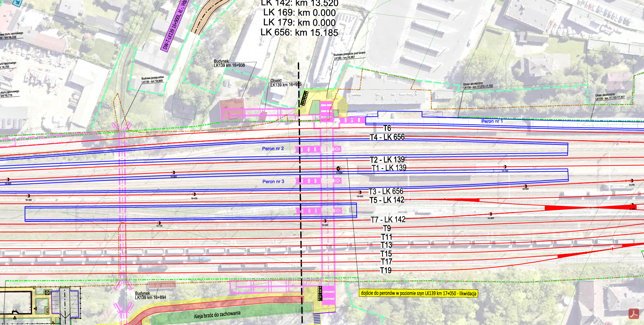Click the hatched stair symbol near Obiekt label

click(304, 98)
